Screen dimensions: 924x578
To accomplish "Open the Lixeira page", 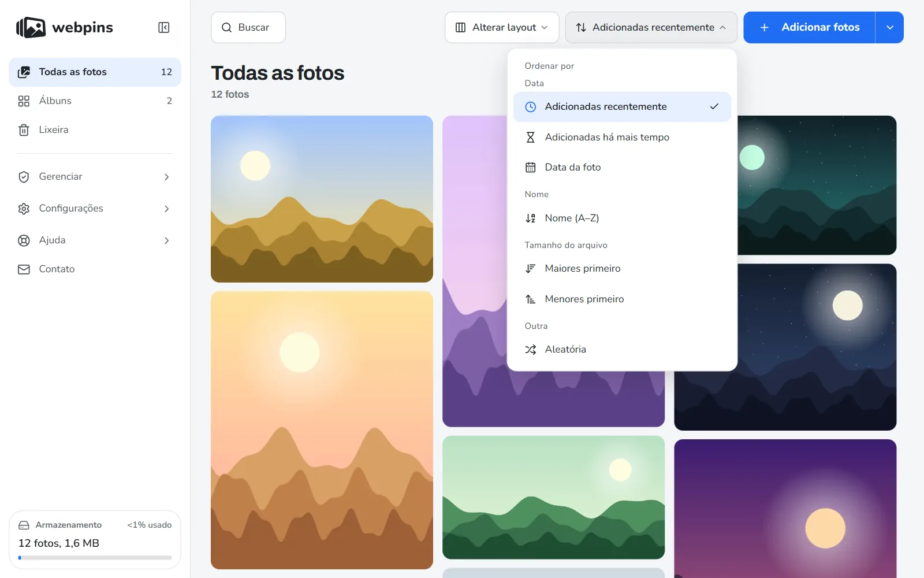I will click(x=95, y=130).
